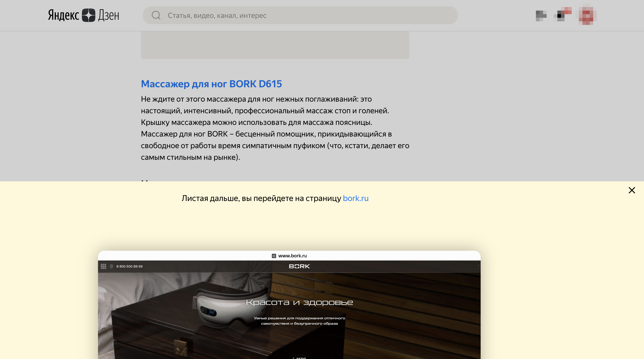This screenshot has width=644, height=359.
Task: Click the preview subtitle Умные решения
Action: click(x=299, y=321)
